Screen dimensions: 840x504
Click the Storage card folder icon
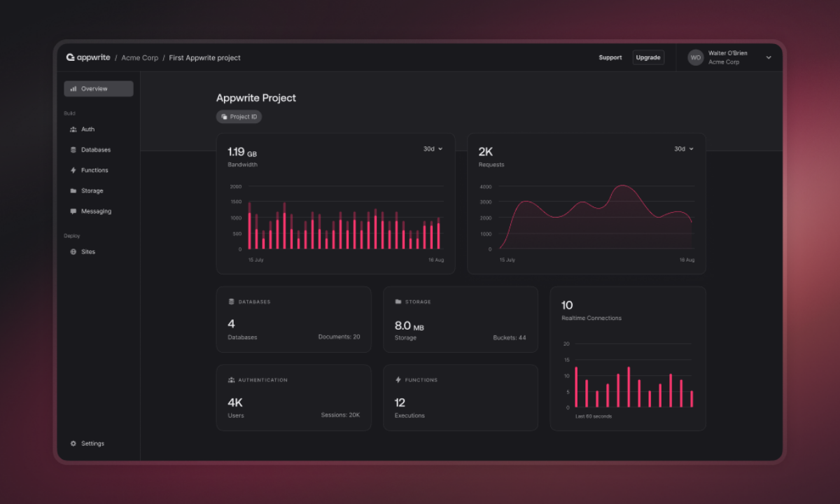coord(398,302)
